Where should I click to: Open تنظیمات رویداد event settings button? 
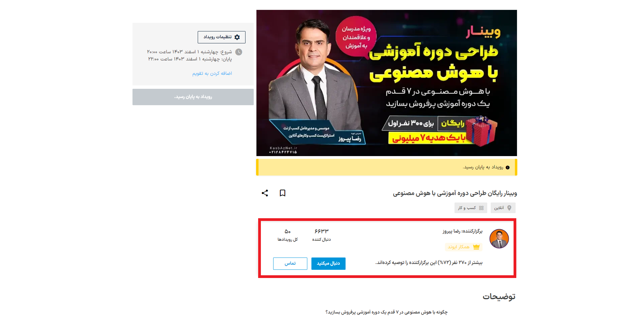(222, 37)
